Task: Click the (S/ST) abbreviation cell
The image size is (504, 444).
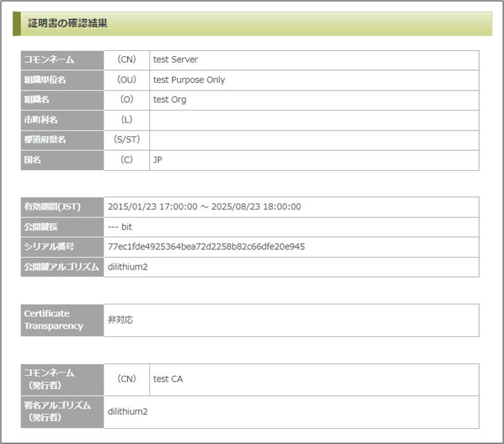Action: [127, 140]
